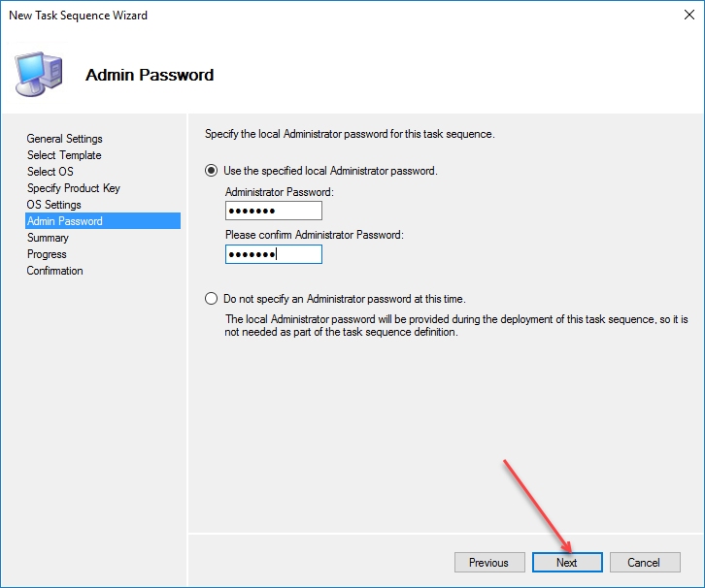
Task: Go to the Summary step
Action: click(x=48, y=238)
